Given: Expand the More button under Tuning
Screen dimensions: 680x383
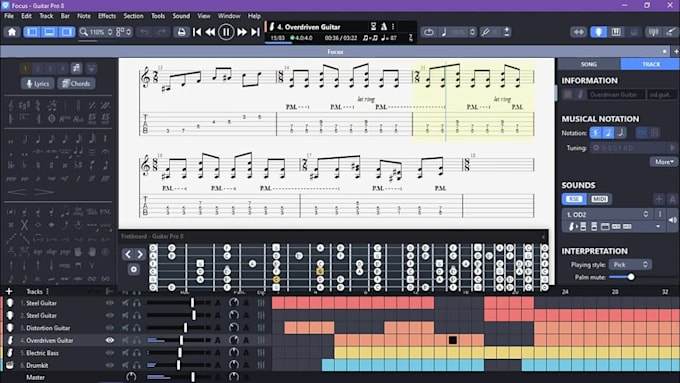Looking at the screenshot, I should [x=664, y=162].
